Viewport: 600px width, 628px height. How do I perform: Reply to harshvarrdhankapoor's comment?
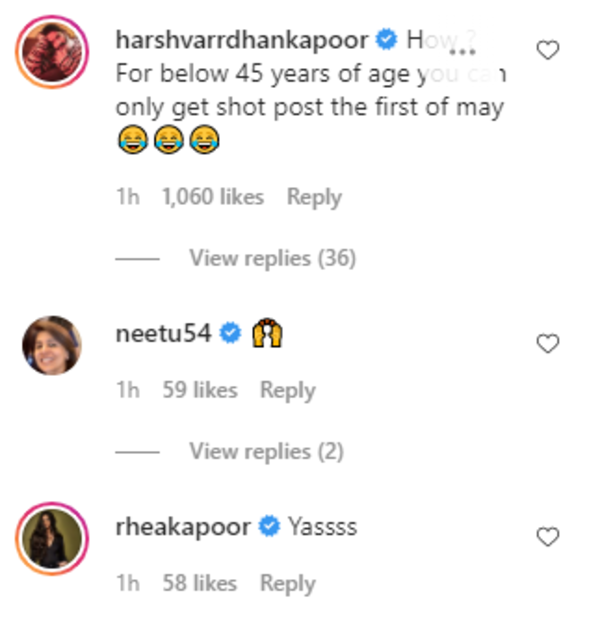314,197
